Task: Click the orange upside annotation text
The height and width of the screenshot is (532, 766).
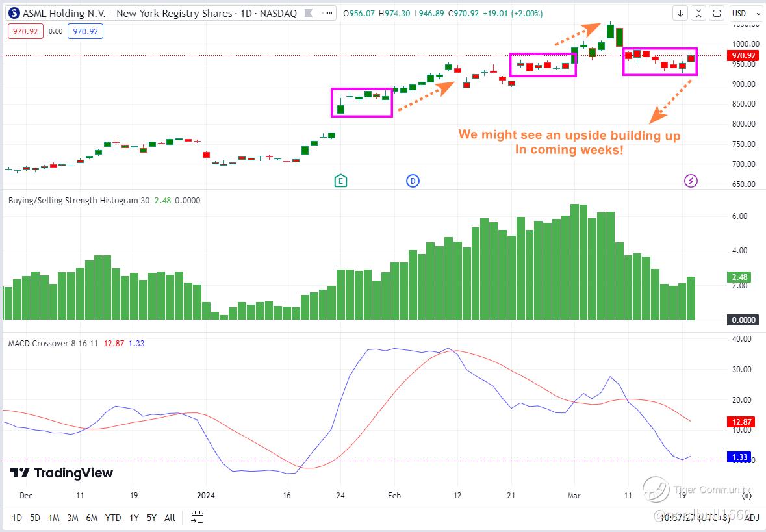Action: pyautogui.click(x=569, y=142)
